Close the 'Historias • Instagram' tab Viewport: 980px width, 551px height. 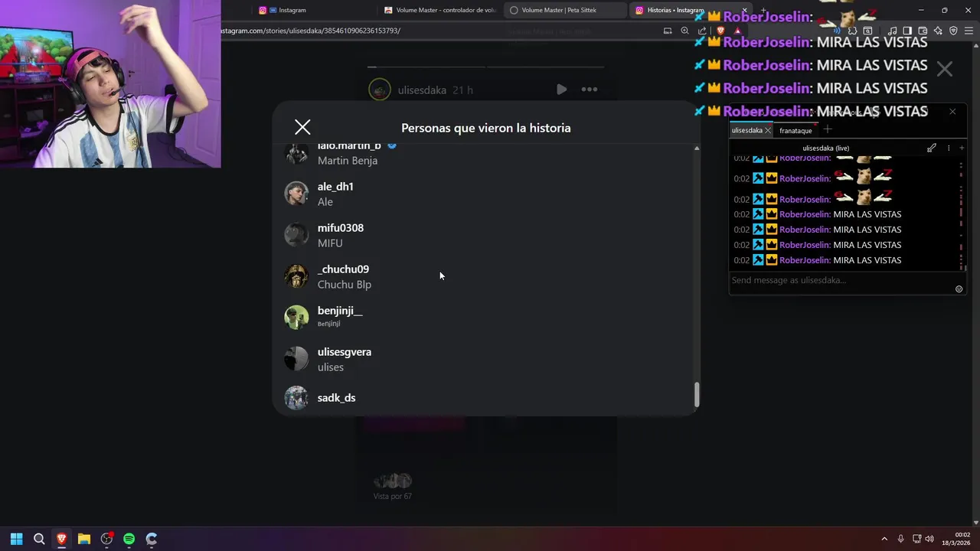click(x=744, y=10)
